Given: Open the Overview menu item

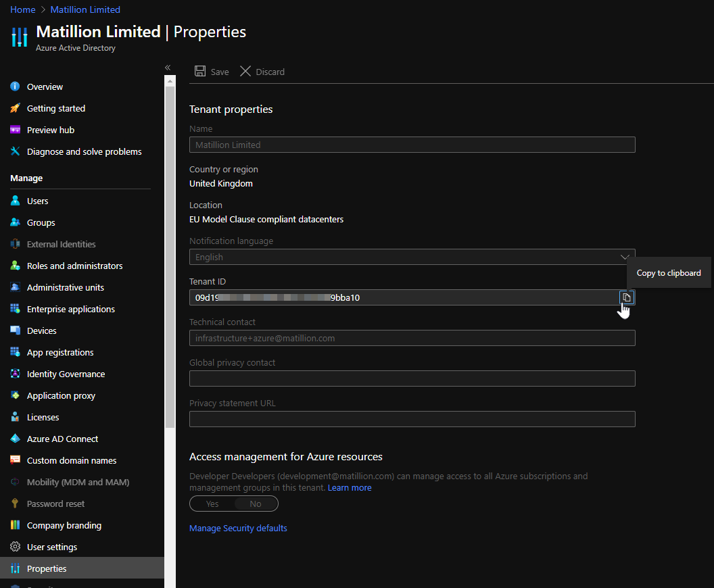Looking at the screenshot, I should (x=45, y=87).
